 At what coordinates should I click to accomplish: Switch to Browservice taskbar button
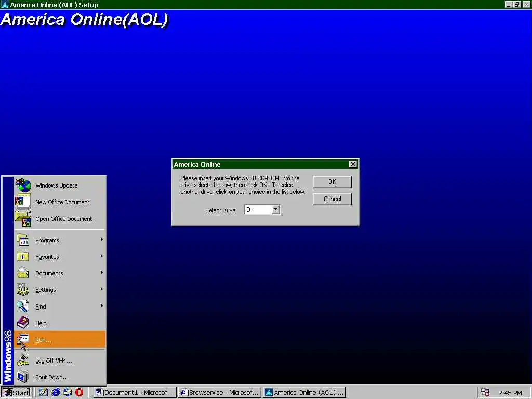pos(220,393)
